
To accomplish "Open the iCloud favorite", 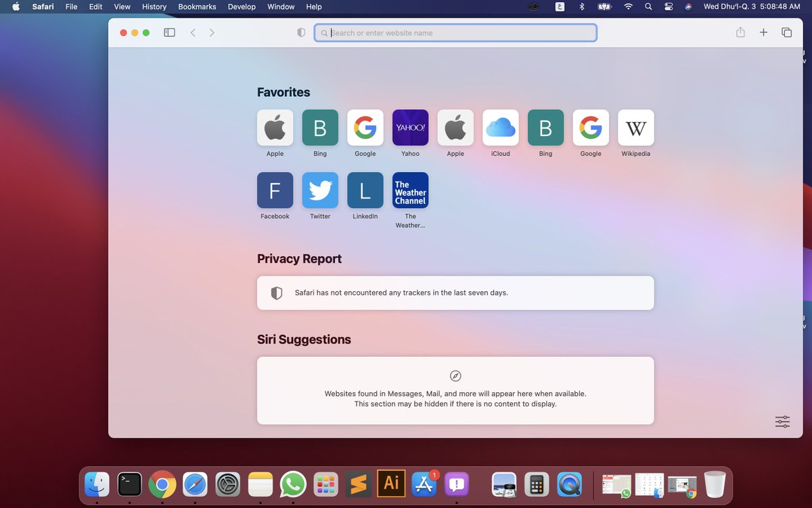I will 501,127.
